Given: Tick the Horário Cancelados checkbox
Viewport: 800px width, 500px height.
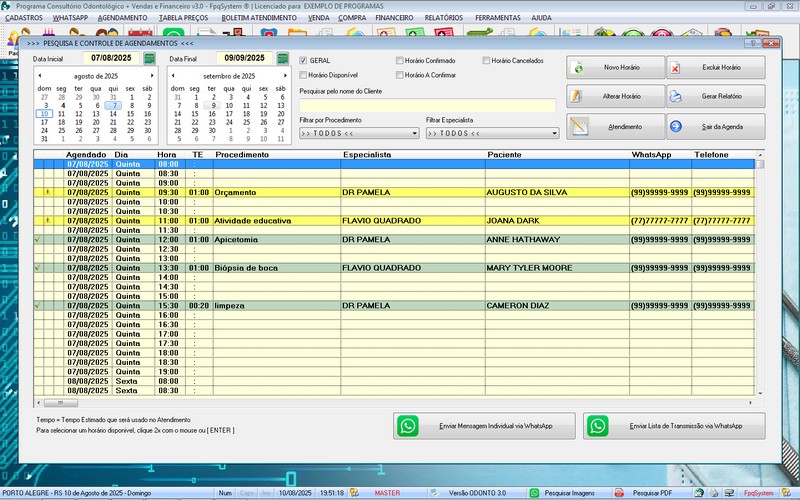Looking at the screenshot, I should pos(487,61).
